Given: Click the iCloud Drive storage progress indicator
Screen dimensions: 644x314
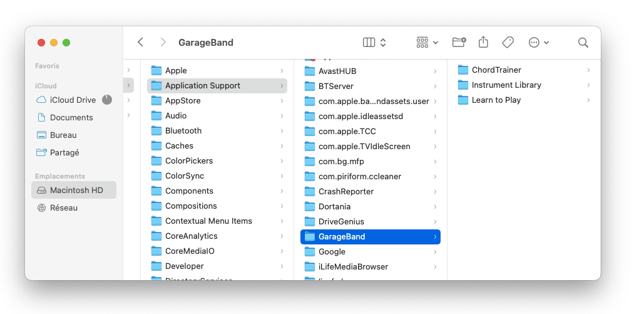Looking at the screenshot, I should coord(107,100).
